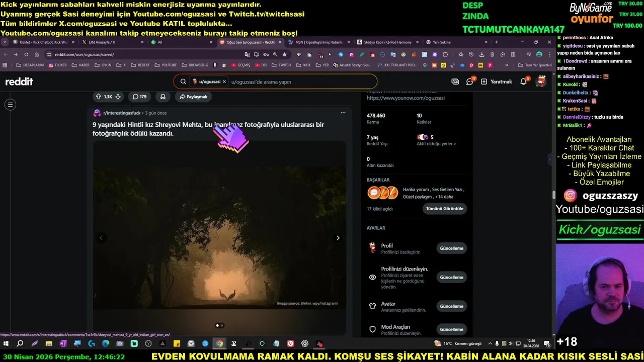Image resolution: width=644 pixels, height=362 pixels.
Task: Open the Shreyovi Mehta post title
Action: click(208, 129)
